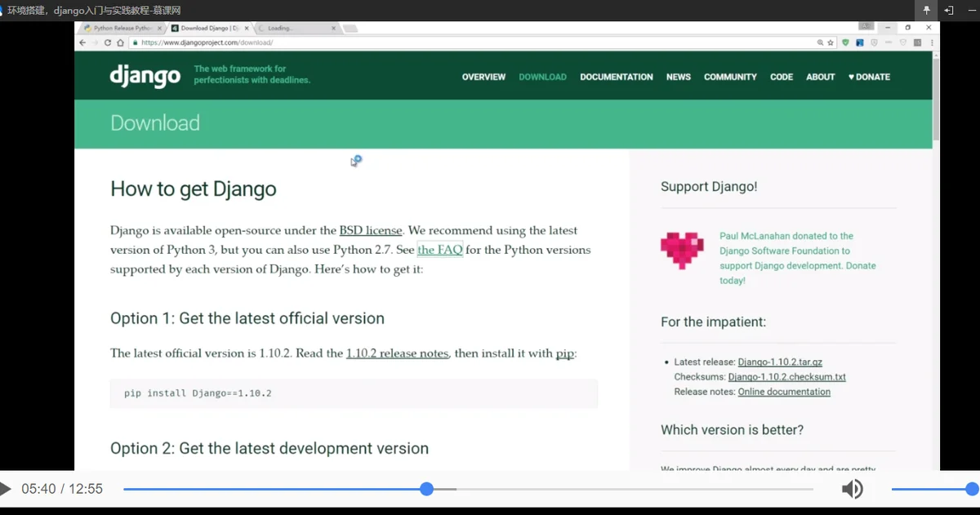Click the 'Option 1: Get the latest official version' heading

click(247, 318)
